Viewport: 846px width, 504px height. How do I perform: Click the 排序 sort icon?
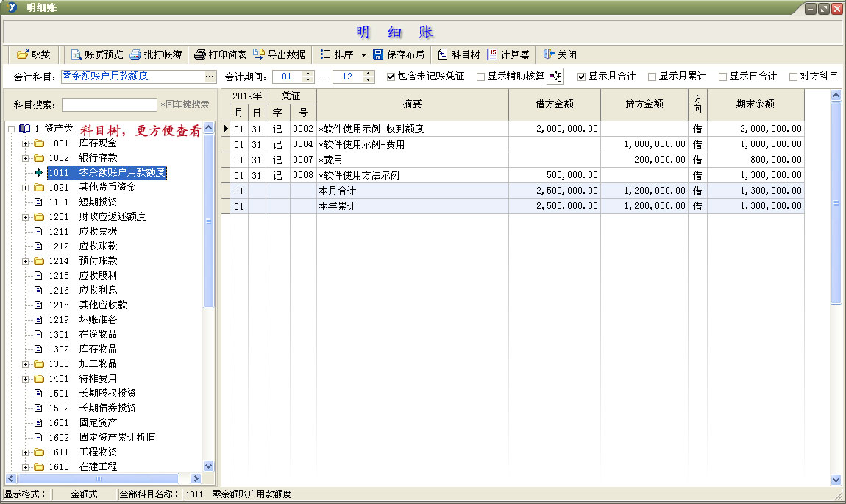tap(325, 54)
